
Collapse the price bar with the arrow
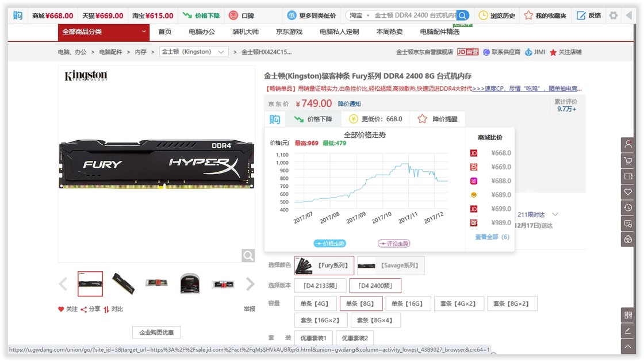tap(629, 16)
